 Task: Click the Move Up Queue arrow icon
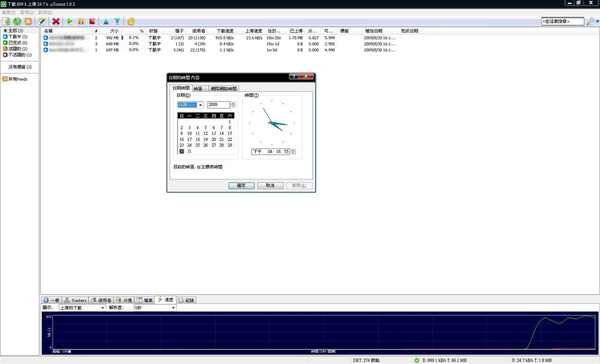[106, 21]
